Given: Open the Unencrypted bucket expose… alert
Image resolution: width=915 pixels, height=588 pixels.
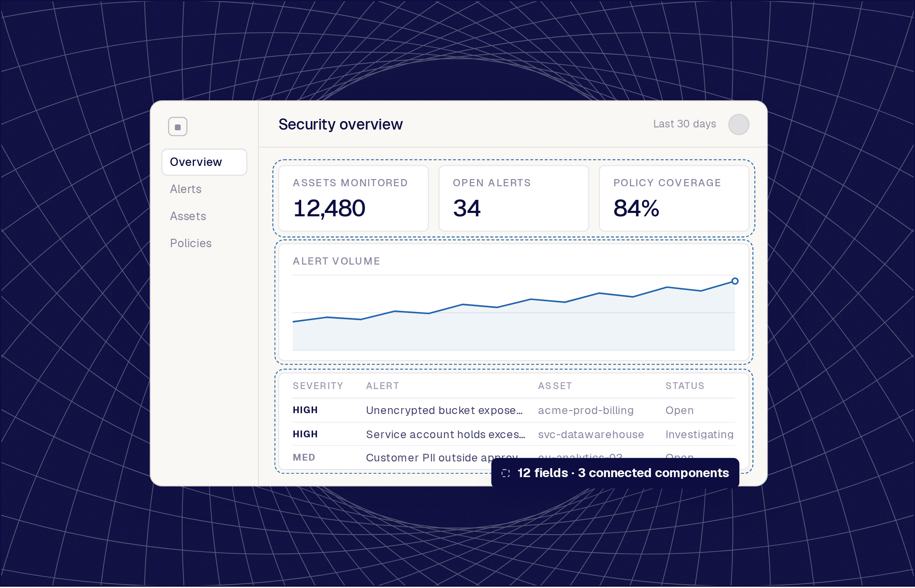Looking at the screenshot, I should pos(444,411).
